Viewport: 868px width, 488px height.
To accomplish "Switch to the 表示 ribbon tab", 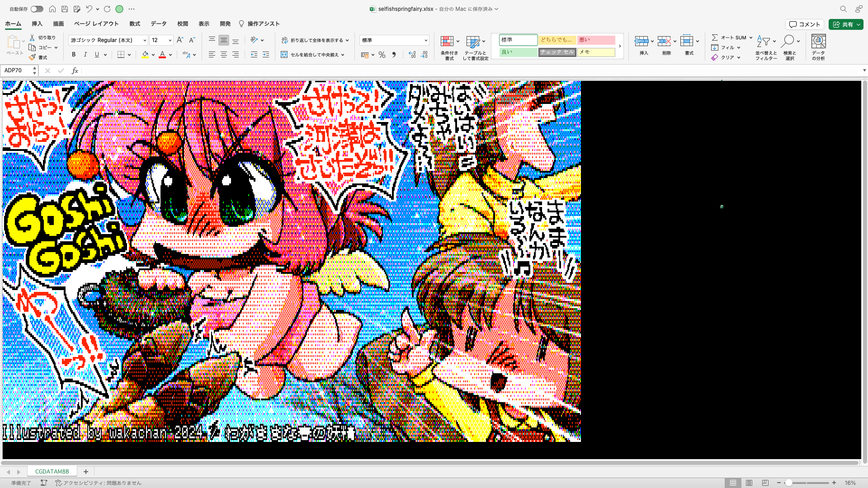I will (204, 23).
